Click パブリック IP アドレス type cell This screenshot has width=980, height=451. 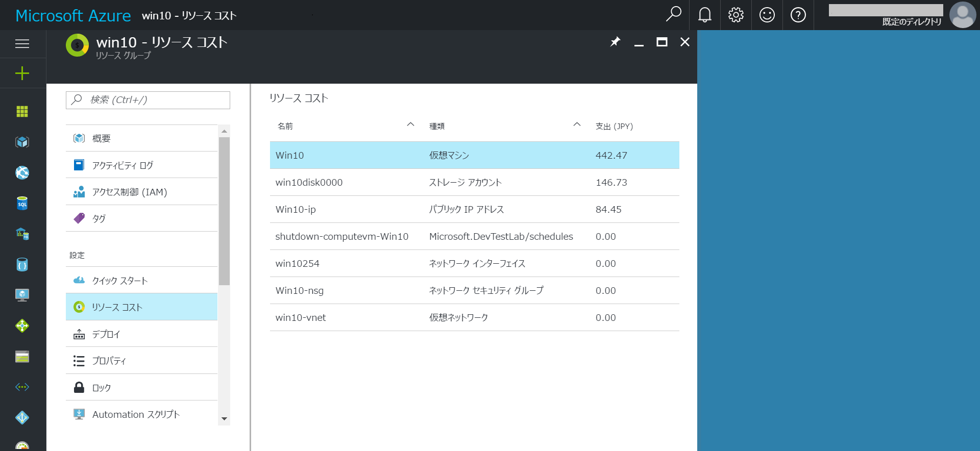pyautogui.click(x=467, y=209)
